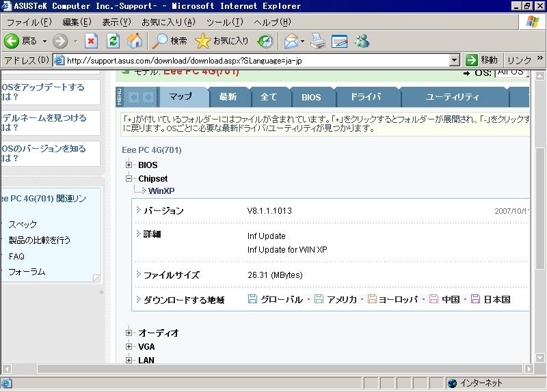Click the vertical scrollbar up arrow
The width and height of the screenshot is (547, 392).
pyautogui.click(x=540, y=76)
